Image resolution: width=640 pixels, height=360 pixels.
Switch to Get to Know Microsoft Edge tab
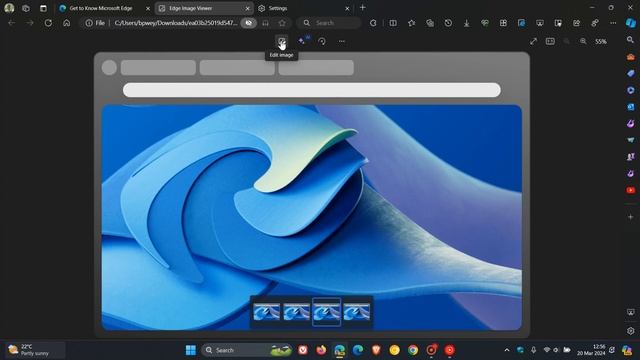100,8
